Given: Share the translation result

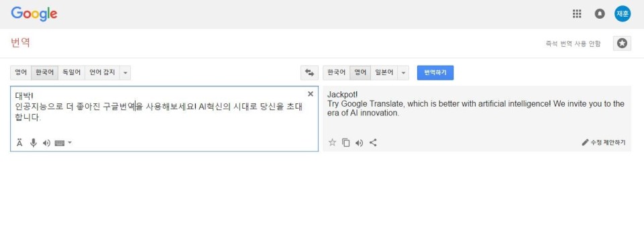Looking at the screenshot, I should (373, 143).
